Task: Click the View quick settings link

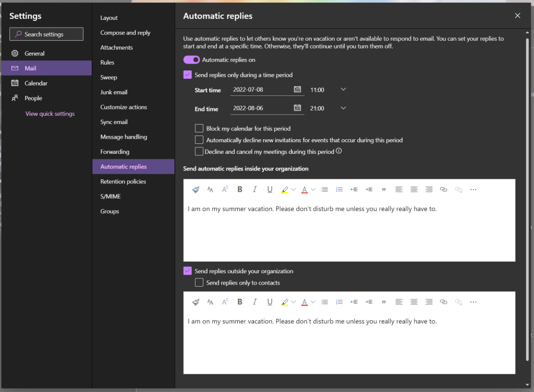Action: (x=50, y=114)
